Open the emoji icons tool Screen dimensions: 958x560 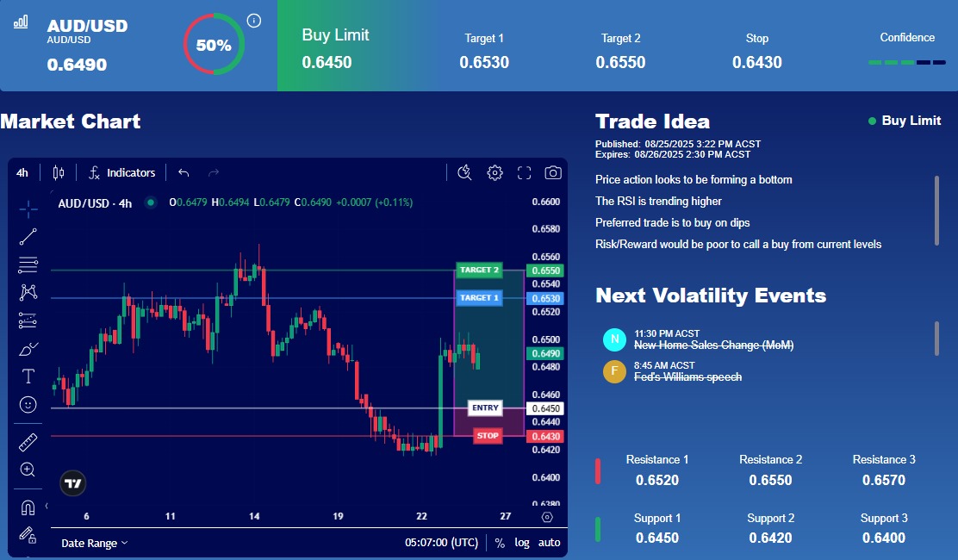(28, 404)
